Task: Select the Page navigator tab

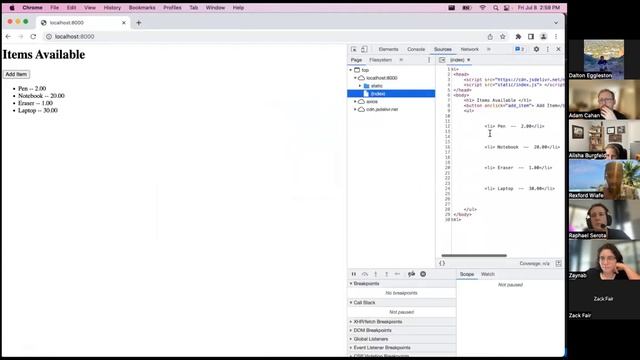Action: coord(356,60)
